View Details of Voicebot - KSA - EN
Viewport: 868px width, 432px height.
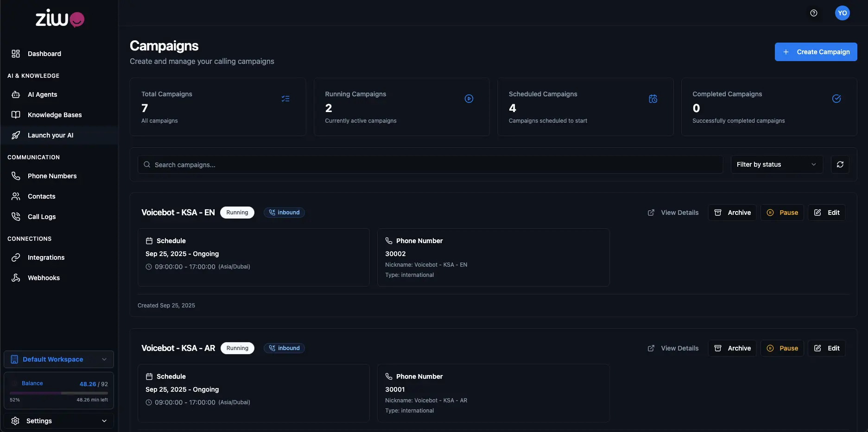coord(673,213)
